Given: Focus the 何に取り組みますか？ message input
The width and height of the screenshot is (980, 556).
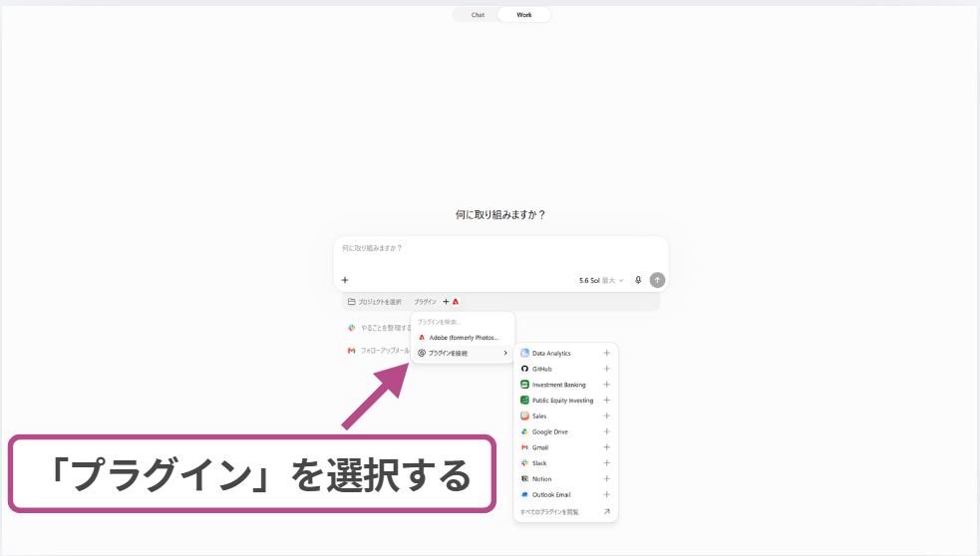Looking at the screenshot, I should 501,249.
